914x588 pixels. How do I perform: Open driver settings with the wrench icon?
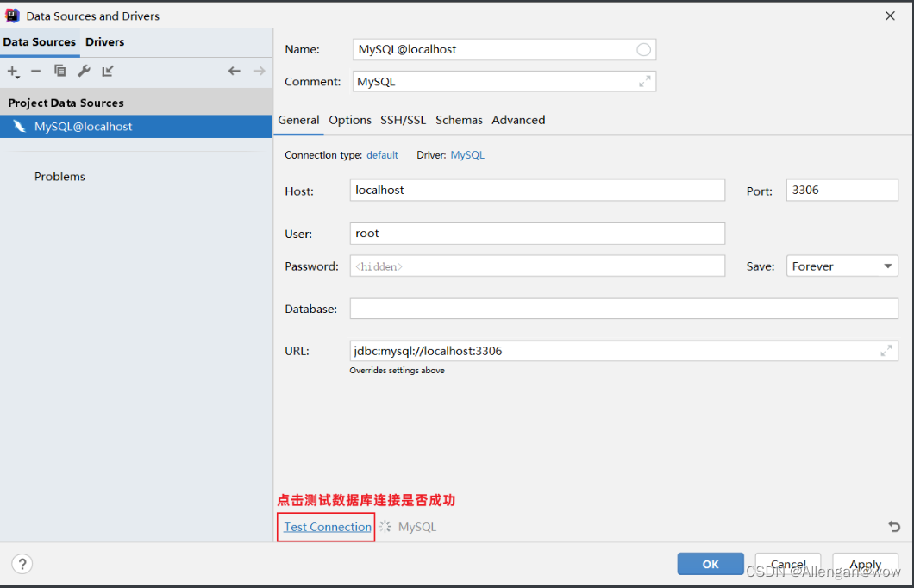click(x=84, y=71)
